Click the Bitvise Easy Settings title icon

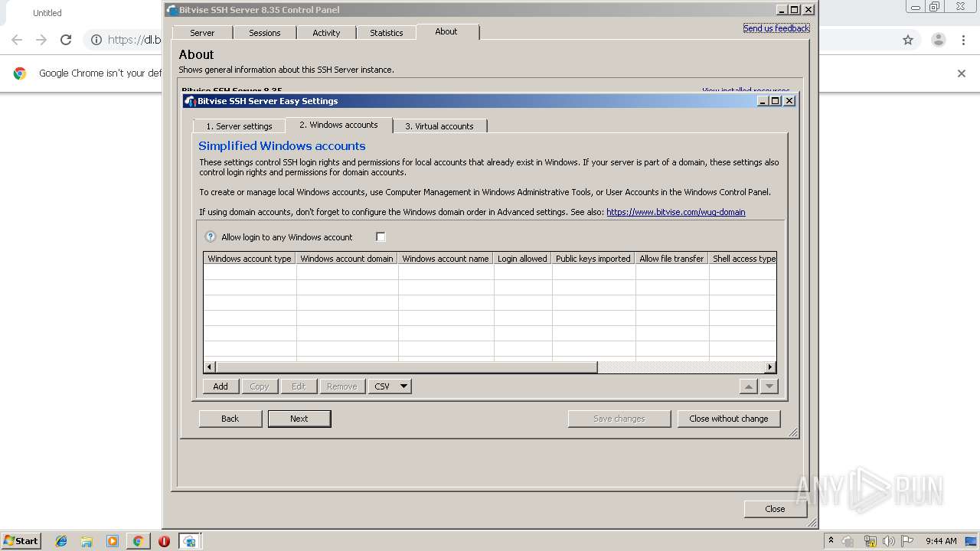[x=190, y=101]
